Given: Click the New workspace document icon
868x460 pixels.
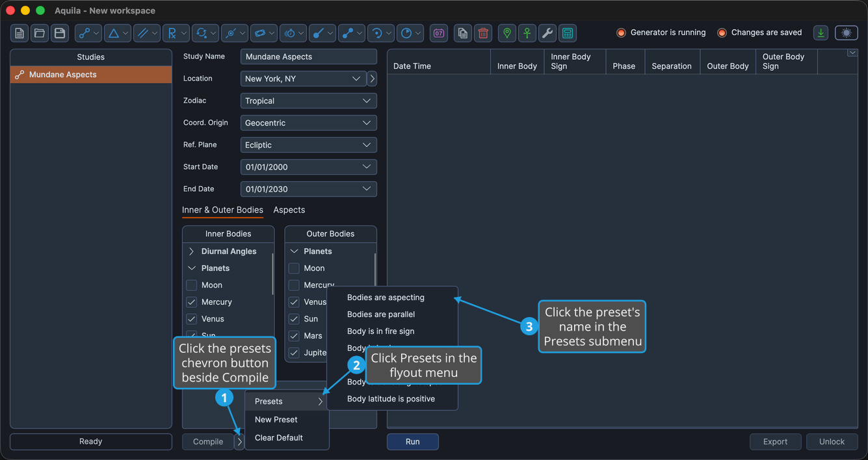Looking at the screenshot, I should (x=20, y=33).
